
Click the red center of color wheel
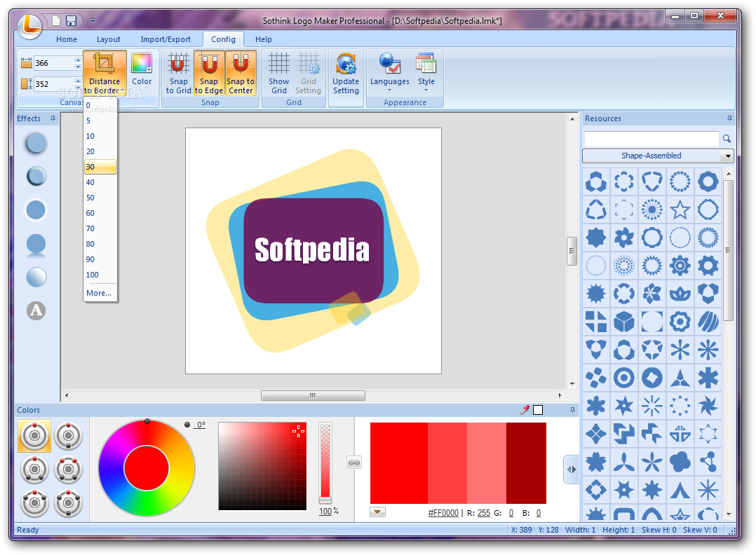pos(147,468)
